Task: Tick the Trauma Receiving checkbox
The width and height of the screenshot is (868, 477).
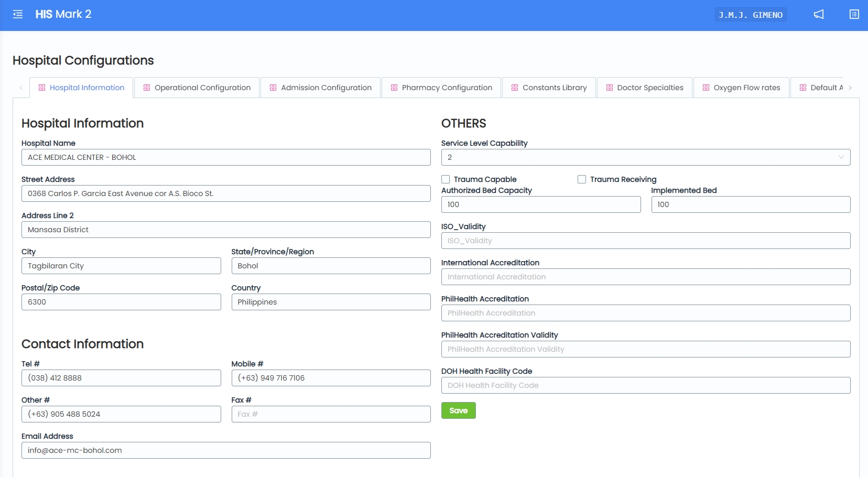Action: coord(582,179)
